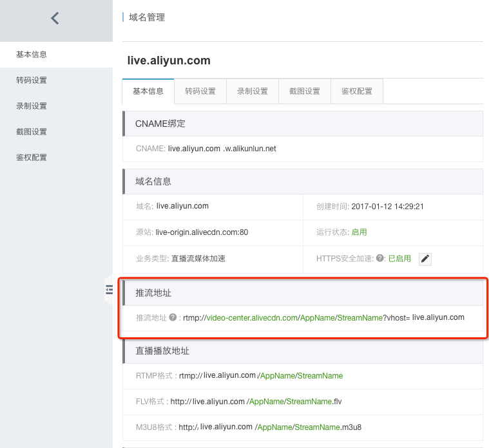This screenshot has width=489, height=448.
Task: Click the M3U8格式 playback address ending .m3u8
Action: click(x=270, y=427)
